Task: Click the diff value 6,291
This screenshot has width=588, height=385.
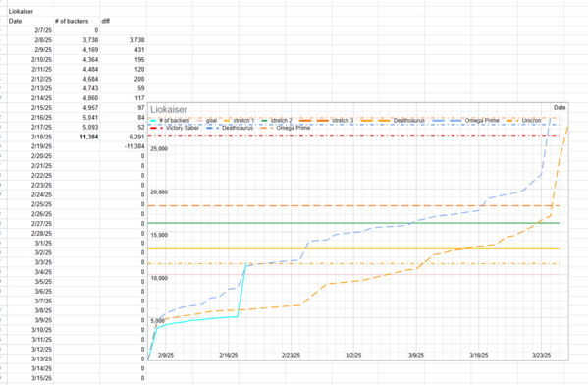Action: point(136,137)
